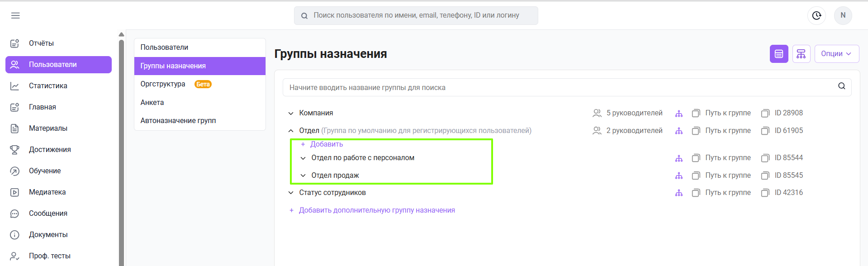Screen dimensions: 868x266
Task: Click Путь к группе for Компания
Action: point(728,113)
